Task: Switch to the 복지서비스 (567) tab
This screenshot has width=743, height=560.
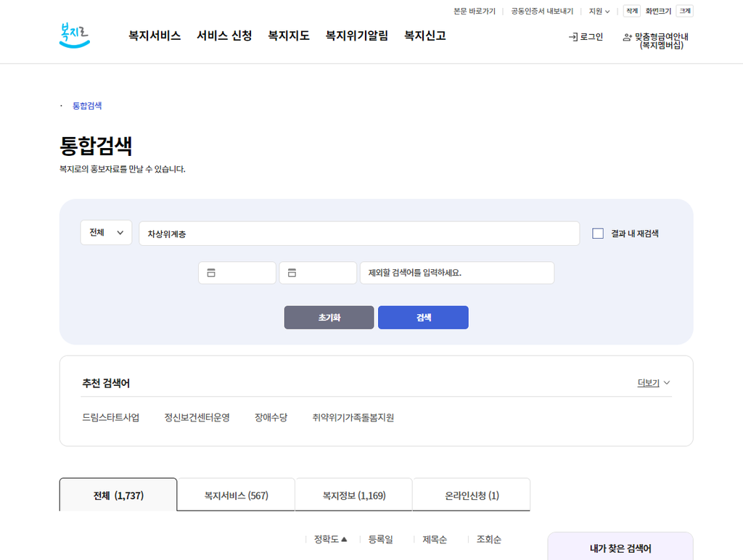Action: (x=236, y=495)
